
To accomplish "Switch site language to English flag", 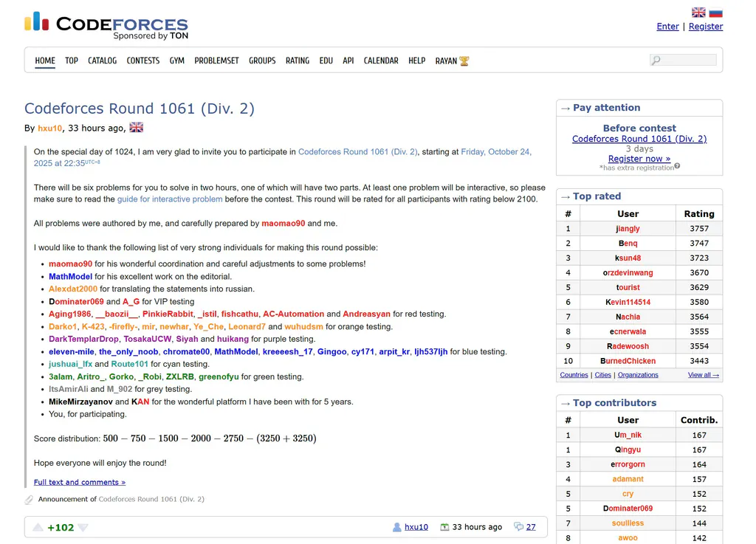I will point(698,13).
